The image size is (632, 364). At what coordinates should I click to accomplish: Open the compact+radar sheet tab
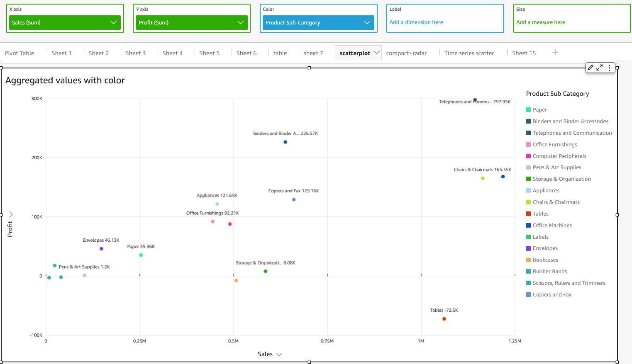[406, 53]
